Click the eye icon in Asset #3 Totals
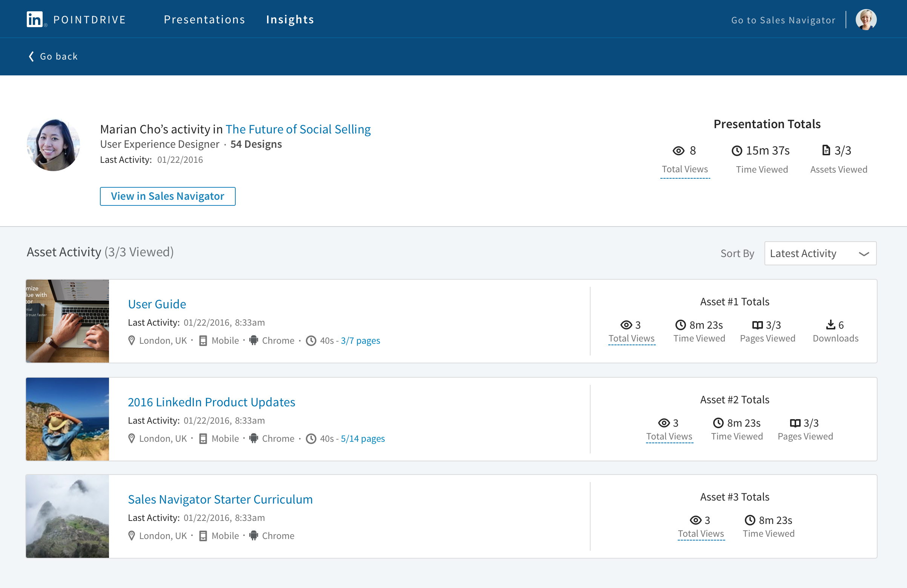 [695, 520]
